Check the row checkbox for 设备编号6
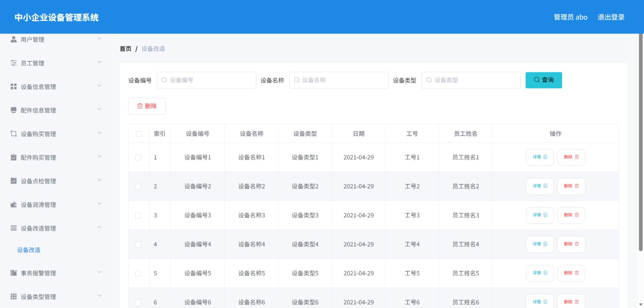This screenshot has height=308, width=644. pos(138,303)
